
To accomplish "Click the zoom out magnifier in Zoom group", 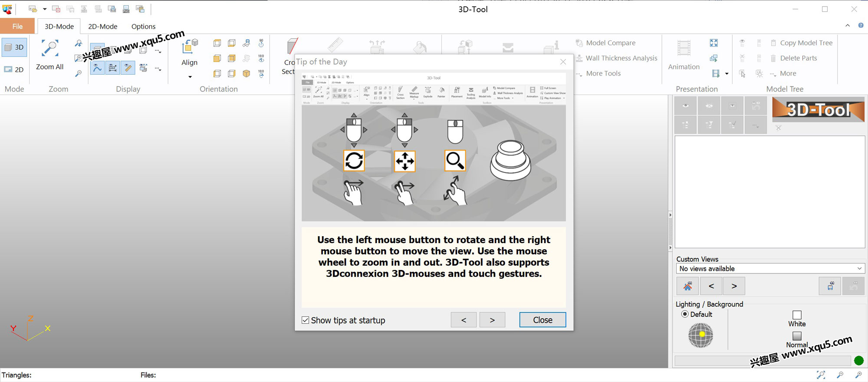I will click(78, 73).
